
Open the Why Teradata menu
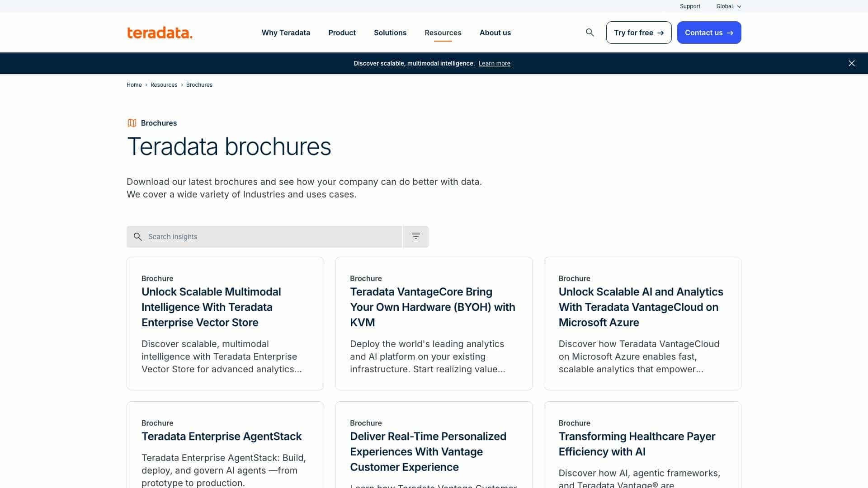286,33
